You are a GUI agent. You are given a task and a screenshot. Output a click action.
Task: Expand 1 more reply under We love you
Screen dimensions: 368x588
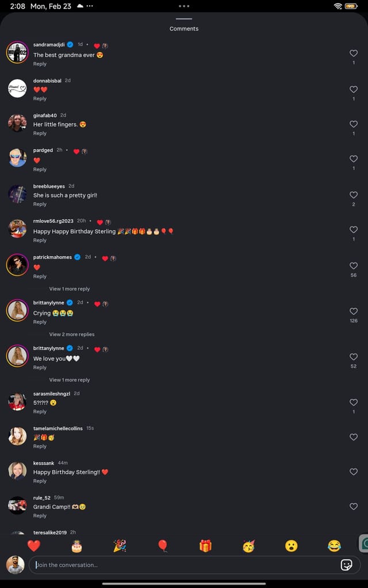point(70,380)
